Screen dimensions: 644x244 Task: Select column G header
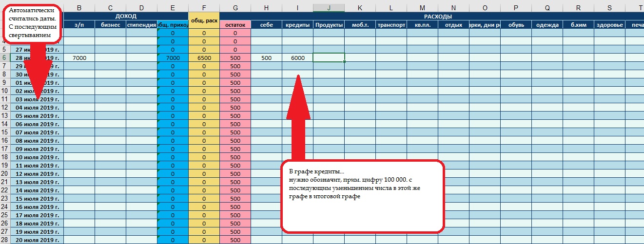coord(235,8)
